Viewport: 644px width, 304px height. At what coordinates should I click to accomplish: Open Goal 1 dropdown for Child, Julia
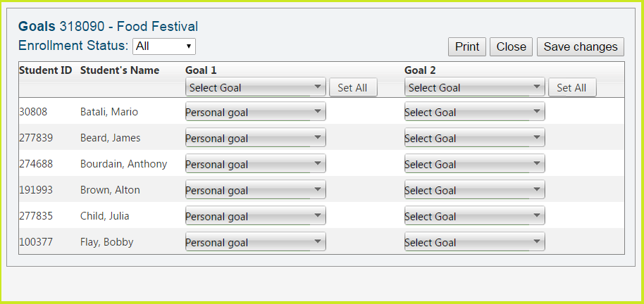click(255, 217)
